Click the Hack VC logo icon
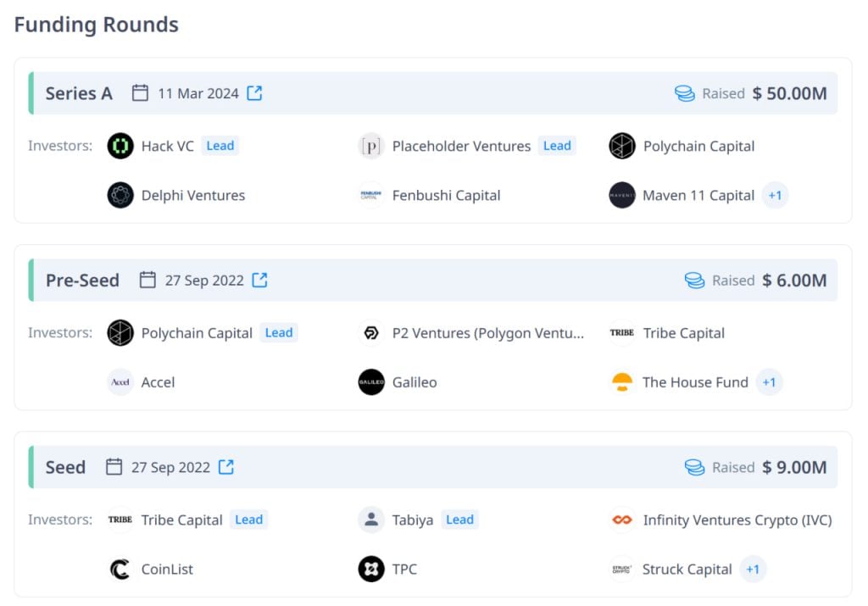Viewport: 868px width, 606px height. (x=120, y=146)
